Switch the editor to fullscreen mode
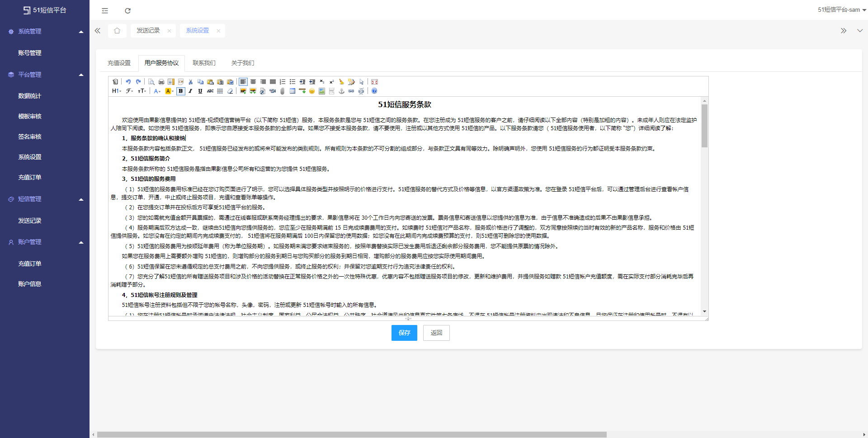This screenshot has height=438, width=868. 374,82
